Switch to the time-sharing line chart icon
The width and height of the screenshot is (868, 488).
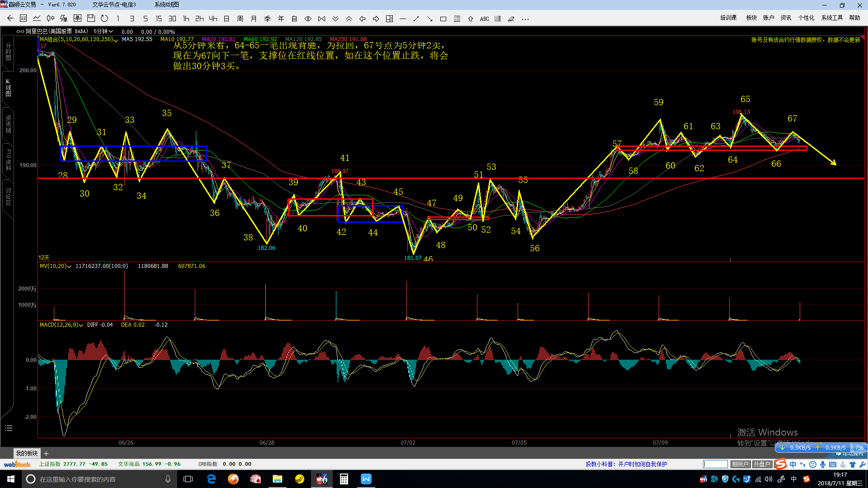tap(37, 19)
